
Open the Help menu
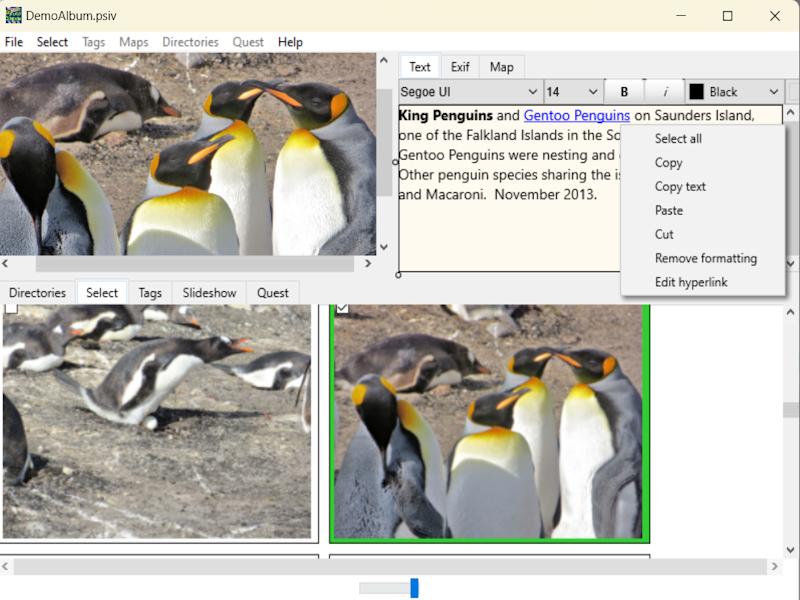[x=290, y=42]
